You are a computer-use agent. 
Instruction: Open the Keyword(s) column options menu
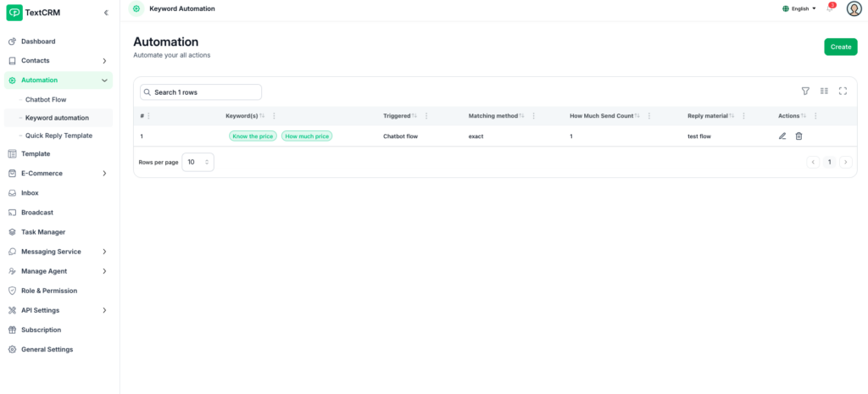[274, 116]
